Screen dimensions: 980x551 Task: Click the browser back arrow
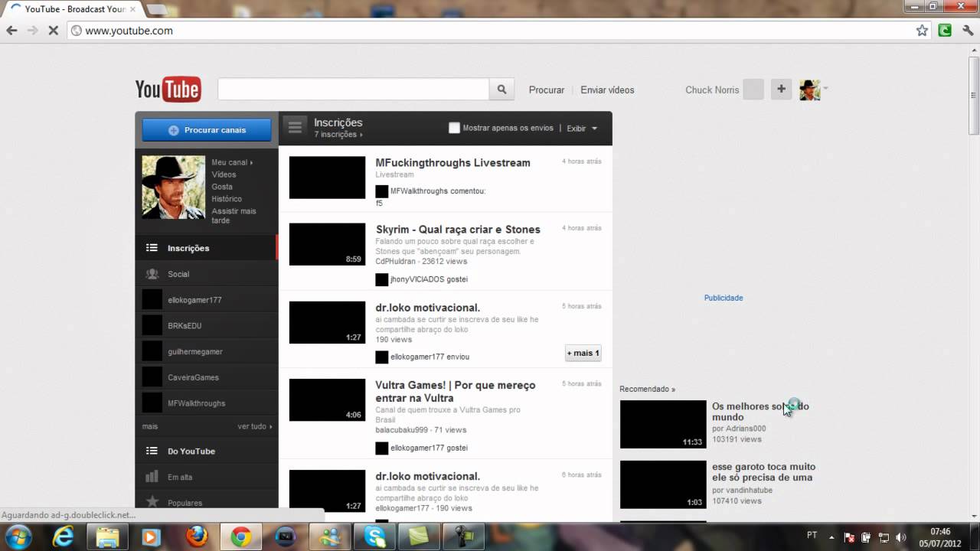pyautogui.click(x=11, y=31)
